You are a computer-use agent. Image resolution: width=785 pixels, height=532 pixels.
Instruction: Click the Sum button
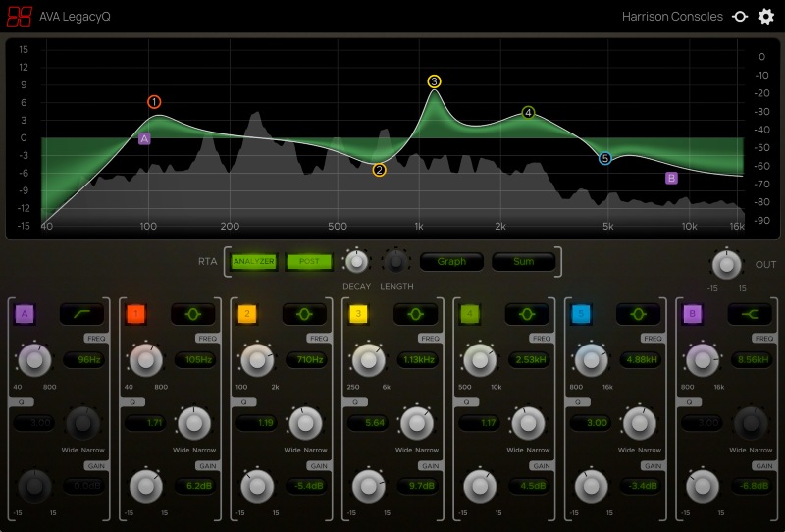coord(524,262)
